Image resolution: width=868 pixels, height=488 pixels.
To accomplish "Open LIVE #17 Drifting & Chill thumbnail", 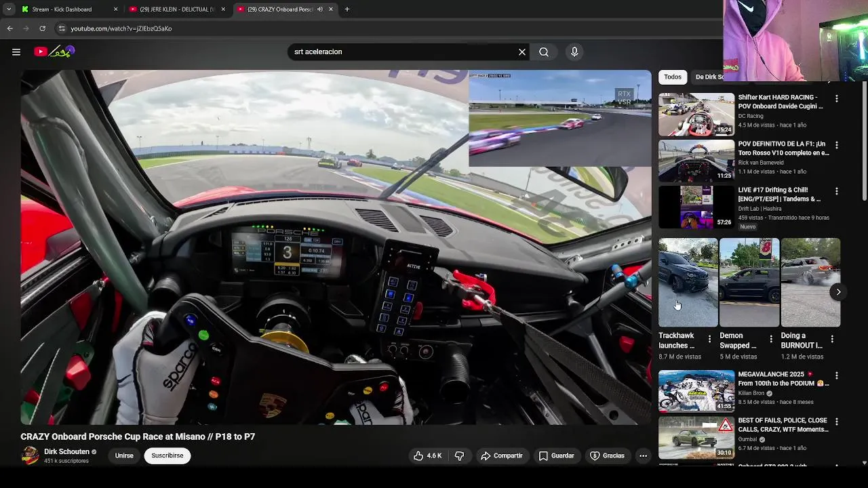I will pos(696,207).
